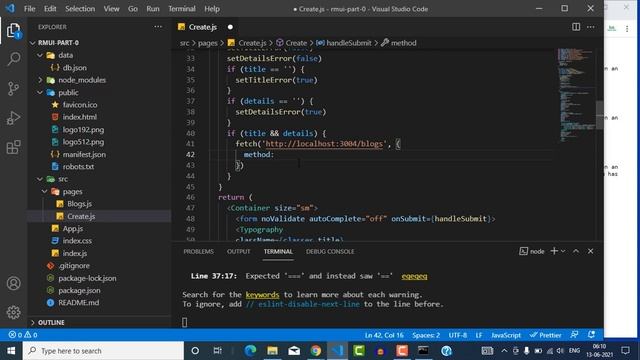640x360 pixels.
Task: Open the Edit menu
Action: pos(50,9)
